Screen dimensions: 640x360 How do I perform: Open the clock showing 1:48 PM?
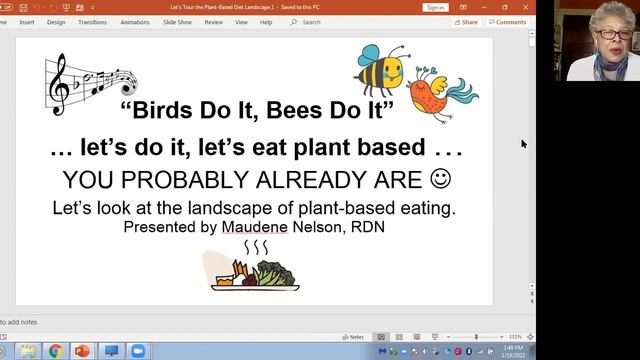(x=513, y=351)
